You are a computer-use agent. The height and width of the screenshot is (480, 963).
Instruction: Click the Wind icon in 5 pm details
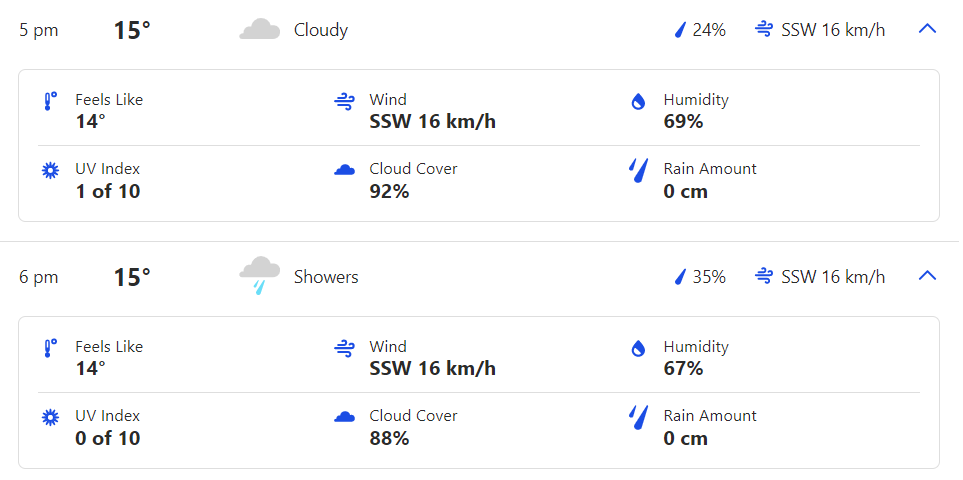[345, 101]
